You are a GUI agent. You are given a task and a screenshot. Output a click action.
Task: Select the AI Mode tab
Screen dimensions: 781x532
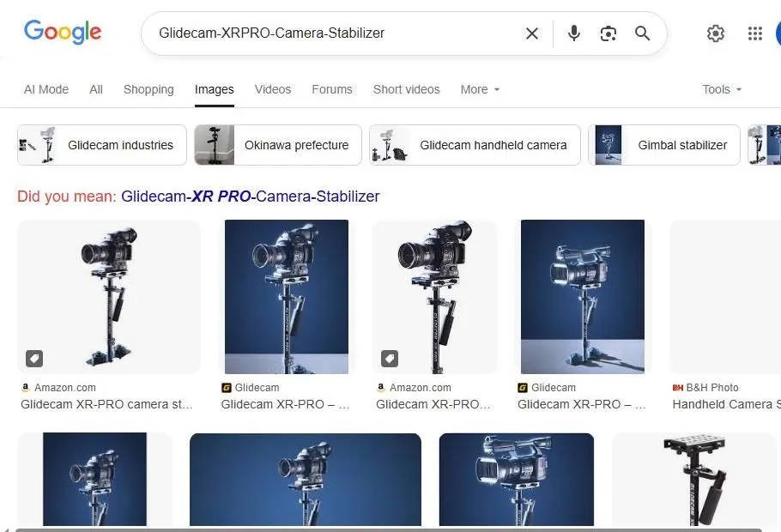click(x=45, y=89)
